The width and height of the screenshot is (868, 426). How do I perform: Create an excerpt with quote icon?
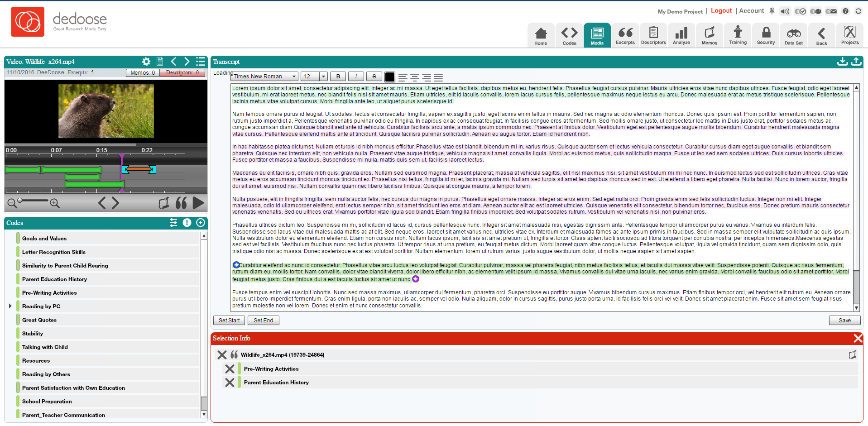coord(181,203)
